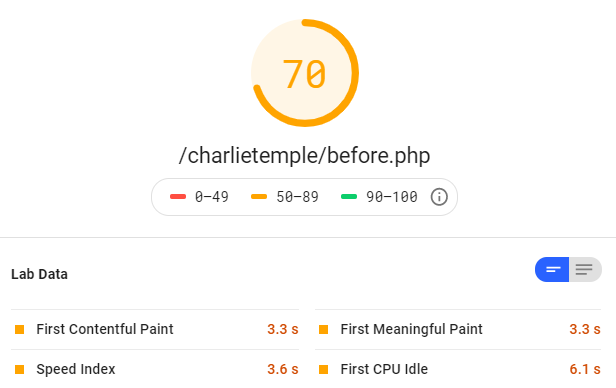The width and height of the screenshot is (616, 388).
Task: Expand the First CPU Idle metric row
Action: click(x=458, y=369)
